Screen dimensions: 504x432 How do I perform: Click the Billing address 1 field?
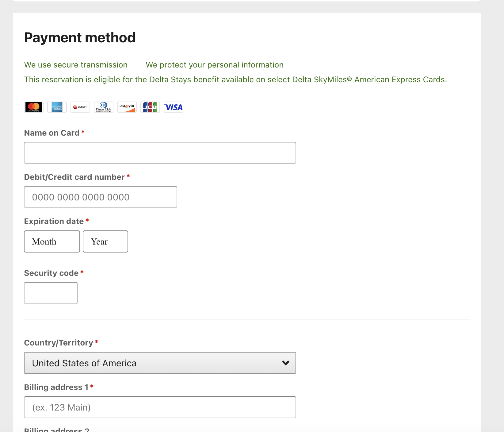click(160, 407)
